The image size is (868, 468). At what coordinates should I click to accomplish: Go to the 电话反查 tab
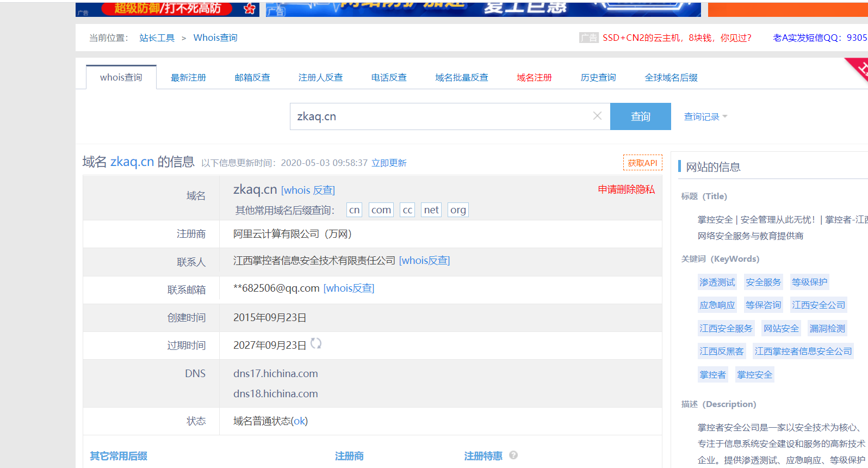coord(389,78)
